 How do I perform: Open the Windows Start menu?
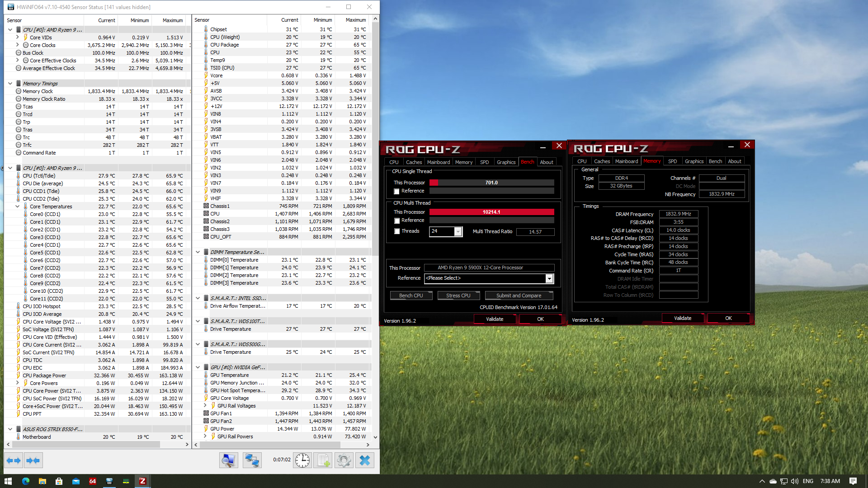coord(8,481)
